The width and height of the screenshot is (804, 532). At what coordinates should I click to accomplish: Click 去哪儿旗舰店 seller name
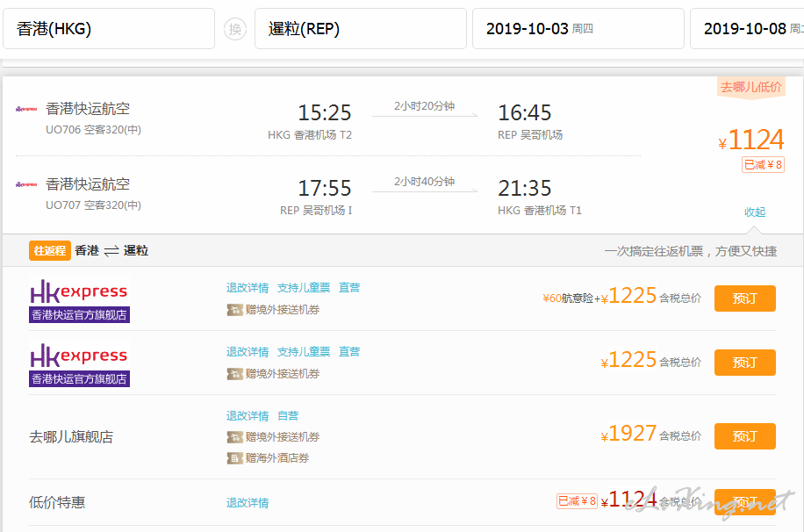71,437
